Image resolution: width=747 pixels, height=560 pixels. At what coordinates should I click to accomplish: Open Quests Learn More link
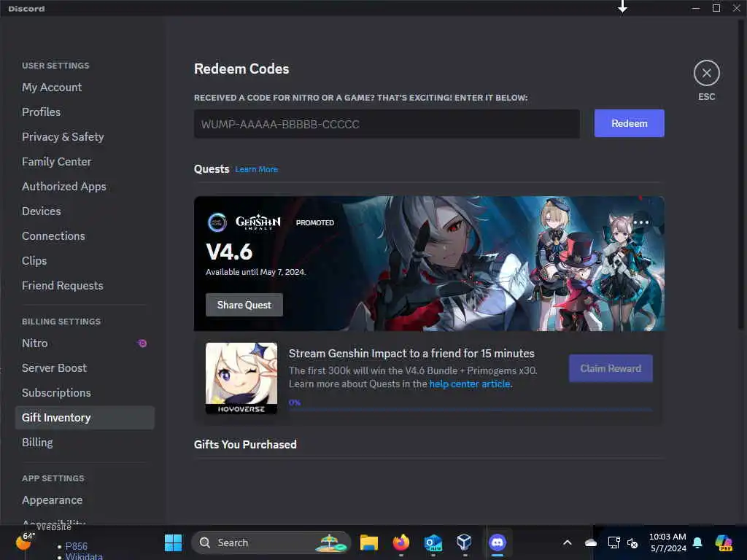point(256,169)
